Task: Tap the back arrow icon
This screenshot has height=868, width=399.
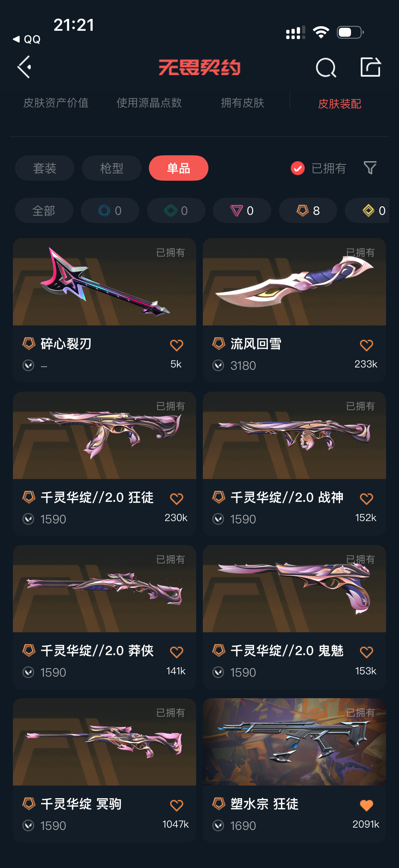Action: pos(24,67)
